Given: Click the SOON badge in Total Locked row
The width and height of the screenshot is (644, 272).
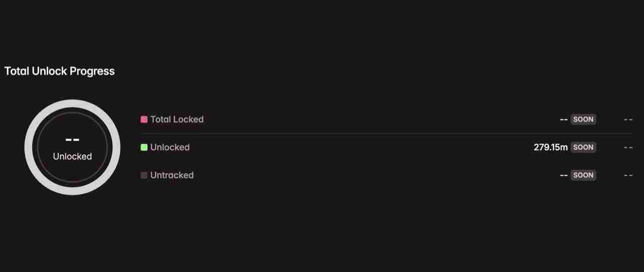Looking at the screenshot, I should [x=583, y=119].
